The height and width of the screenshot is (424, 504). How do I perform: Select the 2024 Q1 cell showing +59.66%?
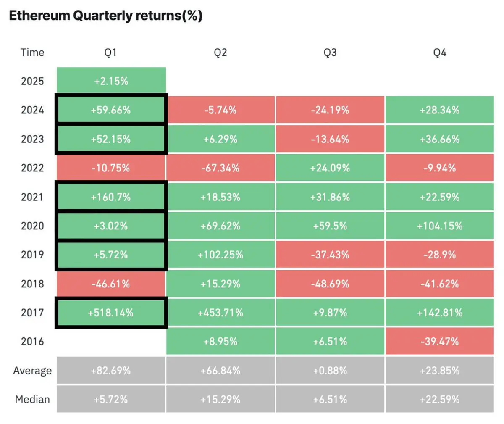tap(111, 110)
